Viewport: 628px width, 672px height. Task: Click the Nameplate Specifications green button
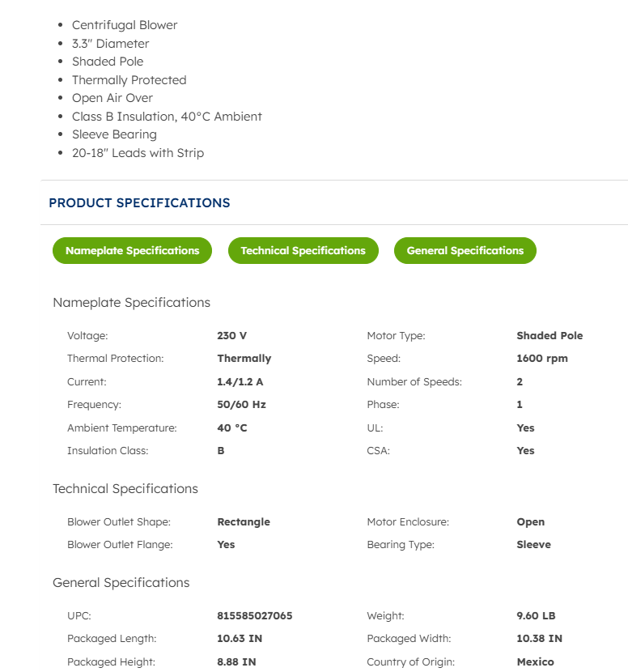click(x=132, y=251)
